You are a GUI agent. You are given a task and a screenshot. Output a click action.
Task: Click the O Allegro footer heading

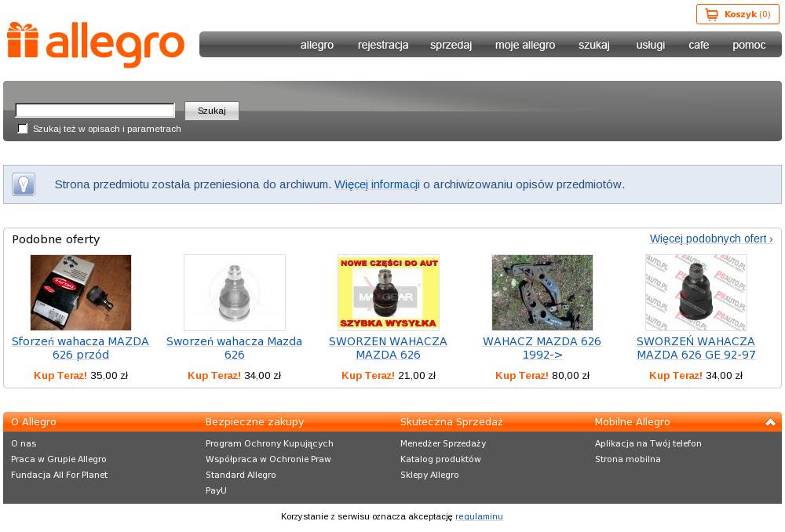point(34,422)
